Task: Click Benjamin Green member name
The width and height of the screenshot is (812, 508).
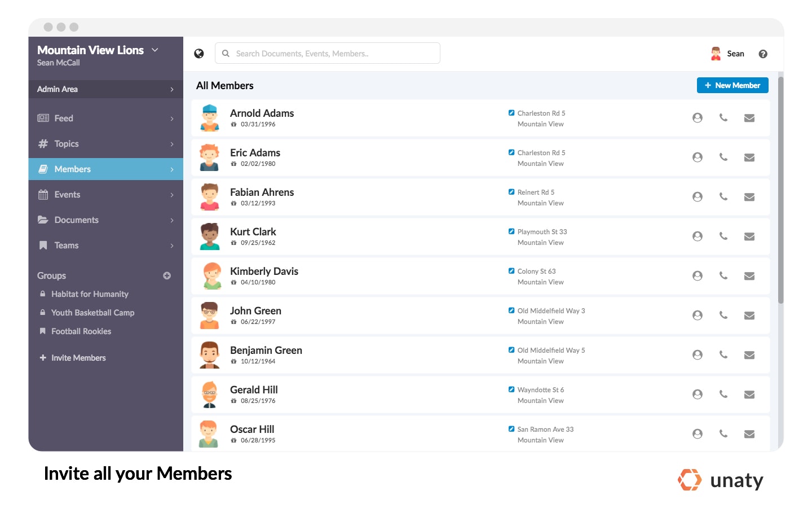Action: click(266, 350)
